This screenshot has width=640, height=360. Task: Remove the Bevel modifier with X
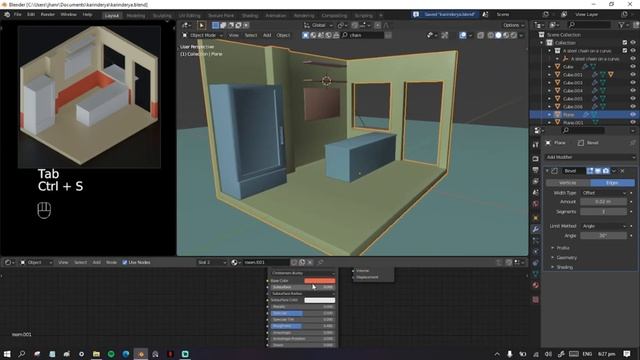(x=622, y=171)
